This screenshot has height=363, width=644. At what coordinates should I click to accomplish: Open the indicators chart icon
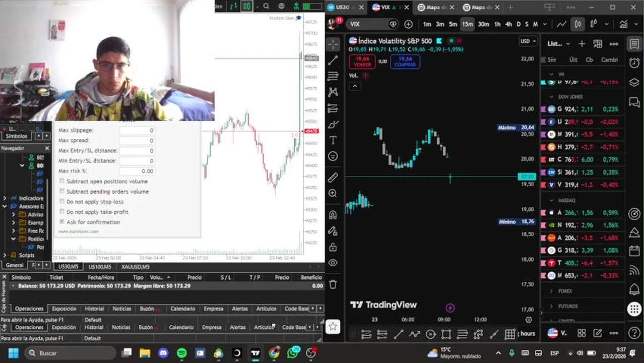624,24
